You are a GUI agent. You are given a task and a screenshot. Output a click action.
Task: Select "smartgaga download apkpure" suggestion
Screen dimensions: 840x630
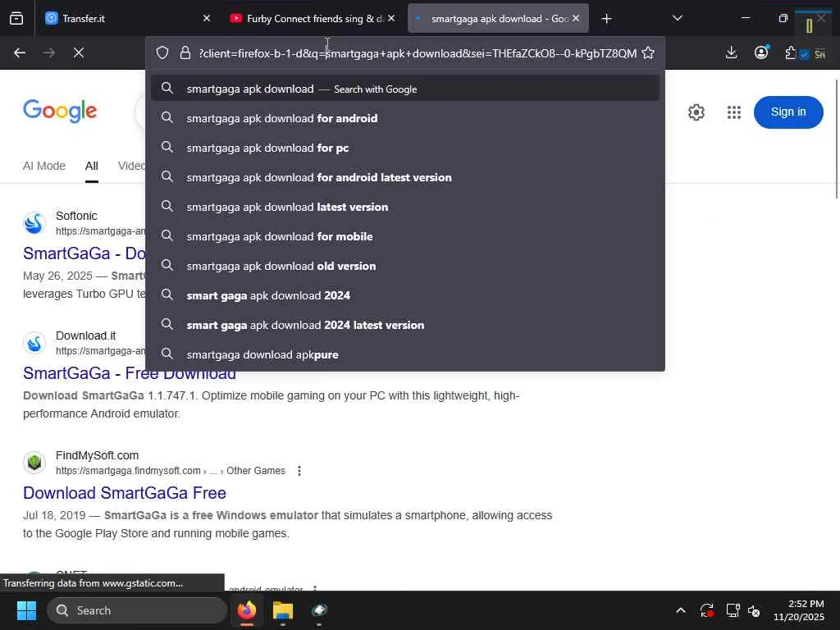[405, 354]
